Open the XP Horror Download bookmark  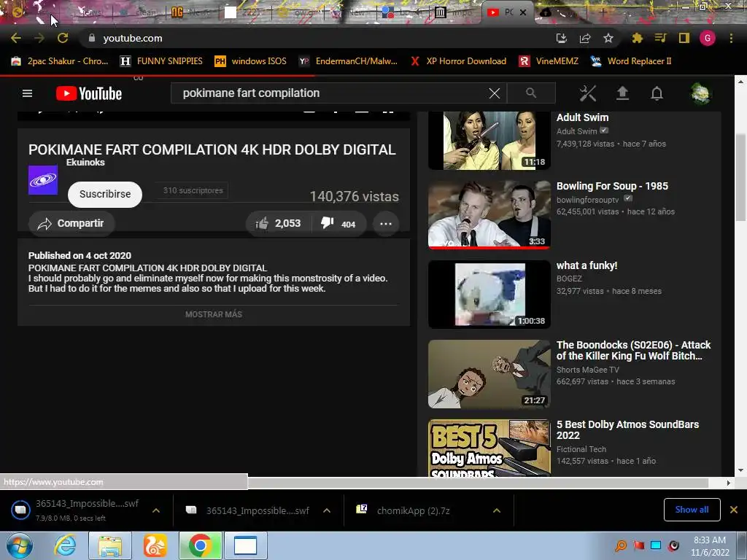[x=458, y=61]
